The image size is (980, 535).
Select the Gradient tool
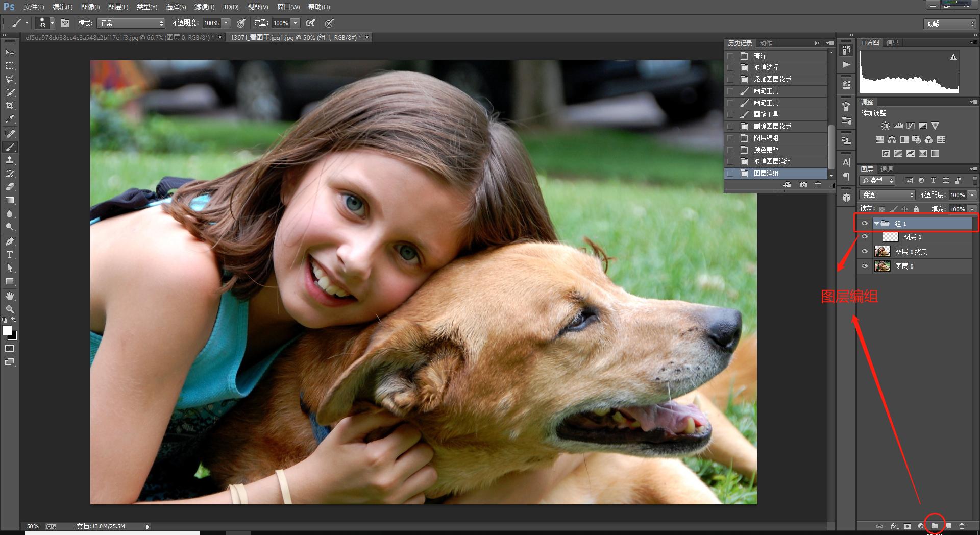pyautogui.click(x=10, y=201)
